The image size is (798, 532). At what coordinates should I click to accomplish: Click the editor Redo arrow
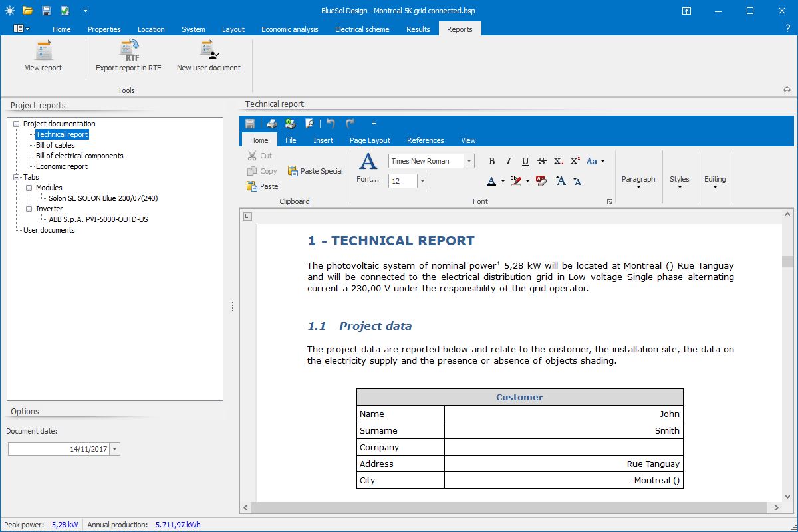(x=350, y=123)
